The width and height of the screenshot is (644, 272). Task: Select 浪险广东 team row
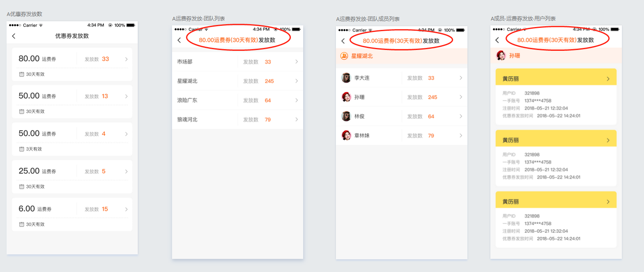pyautogui.click(x=238, y=100)
